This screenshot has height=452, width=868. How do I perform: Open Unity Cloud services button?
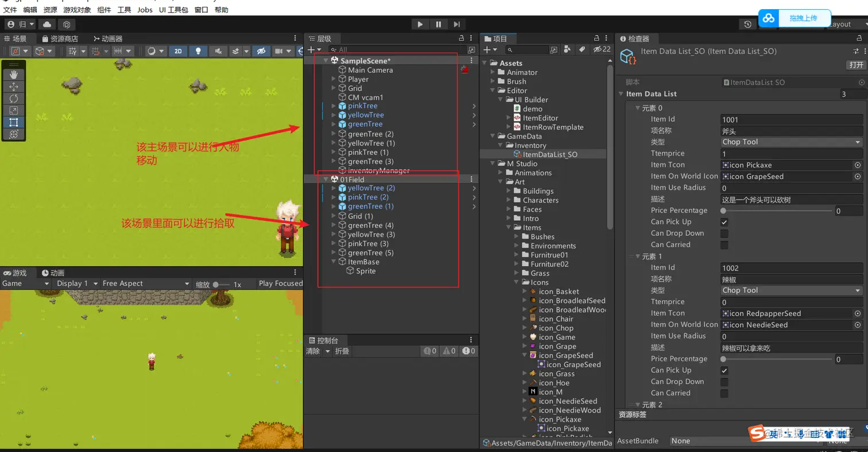(x=47, y=24)
